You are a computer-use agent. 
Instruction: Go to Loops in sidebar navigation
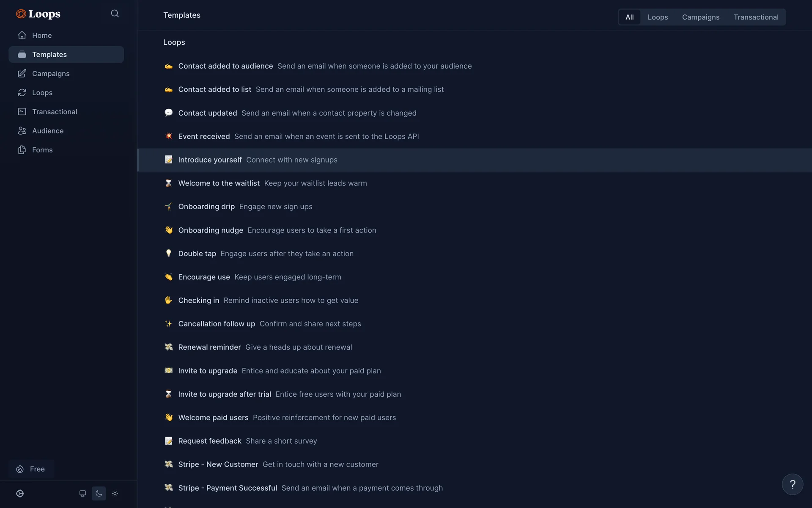42,93
